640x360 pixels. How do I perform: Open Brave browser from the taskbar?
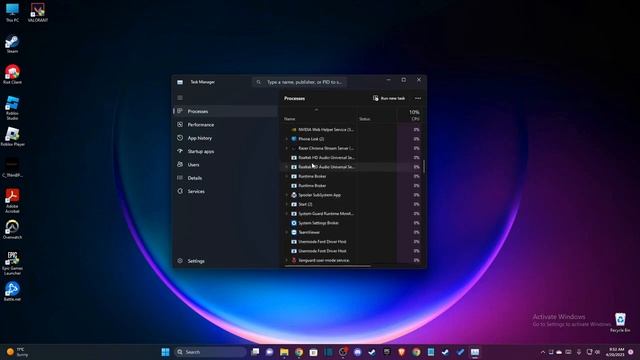tap(402, 352)
